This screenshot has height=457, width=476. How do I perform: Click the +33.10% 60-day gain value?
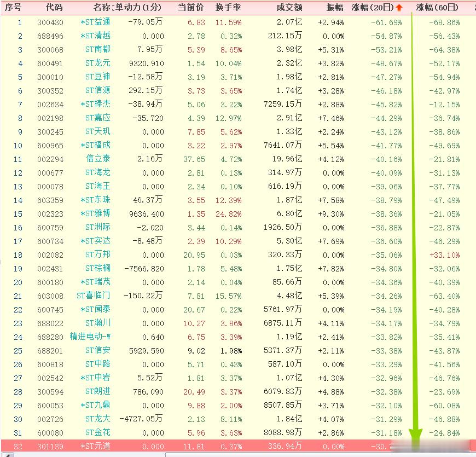[x=445, y=255]
